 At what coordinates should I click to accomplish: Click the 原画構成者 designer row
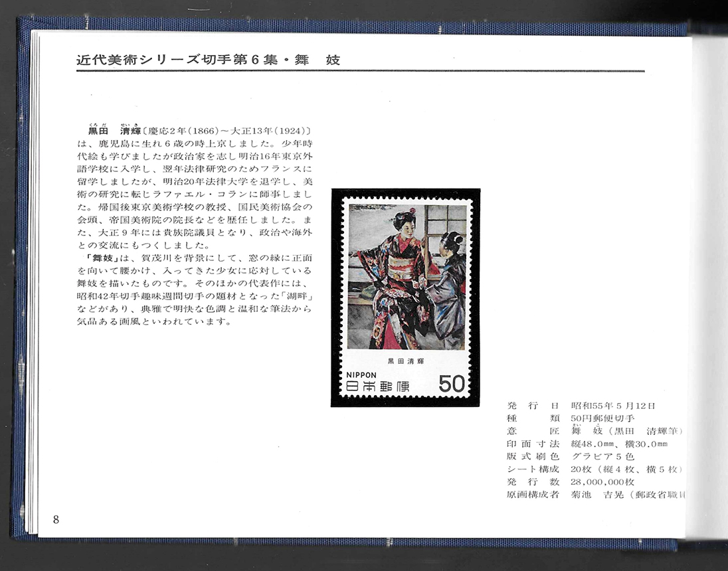coord(594,495)
